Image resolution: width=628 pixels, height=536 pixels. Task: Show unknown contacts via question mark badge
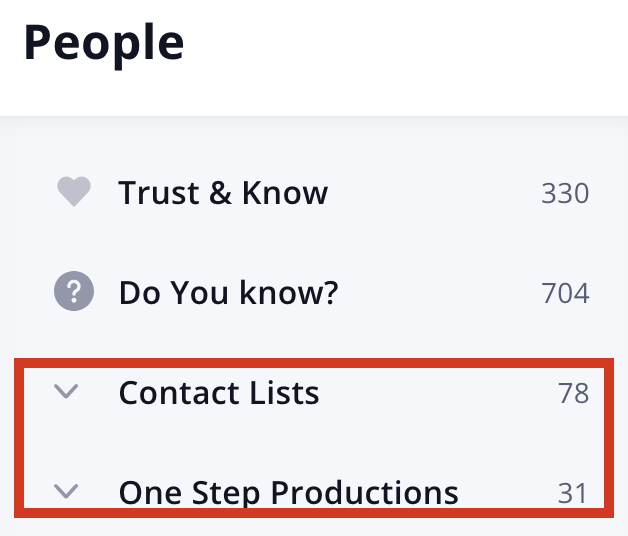coord(74,291)
